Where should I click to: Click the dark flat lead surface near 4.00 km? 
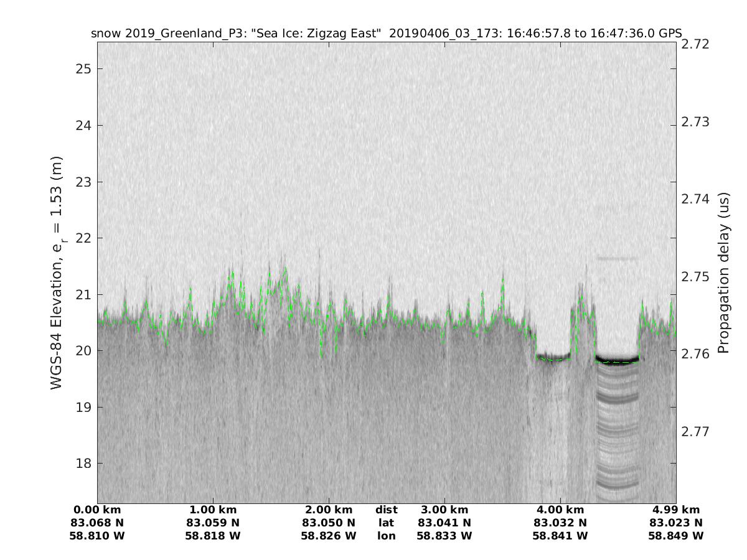point(553,357)
